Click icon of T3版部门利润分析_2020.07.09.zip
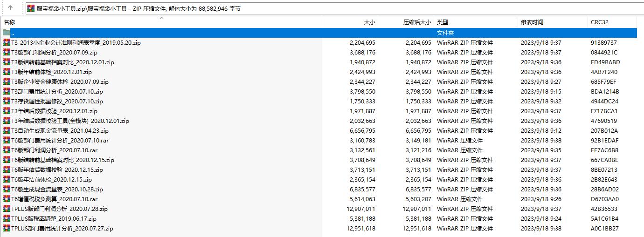 (6, 52)
